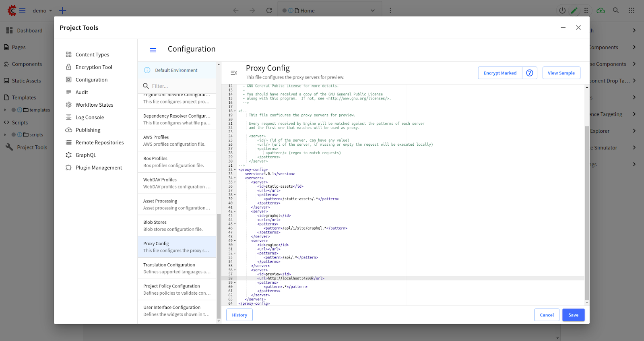The width and height of the screenshot is (644, 341).
Task: Open the History button
Action: pos(239,315)
